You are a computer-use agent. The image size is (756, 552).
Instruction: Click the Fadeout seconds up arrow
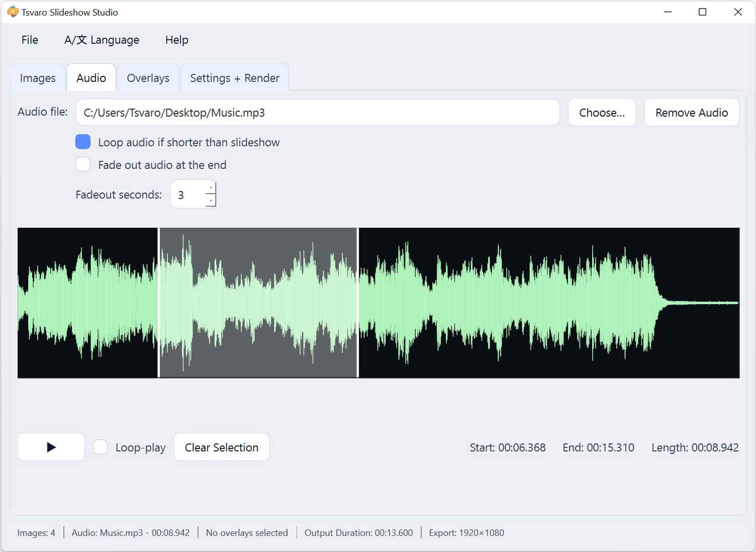tap(211, 187)
